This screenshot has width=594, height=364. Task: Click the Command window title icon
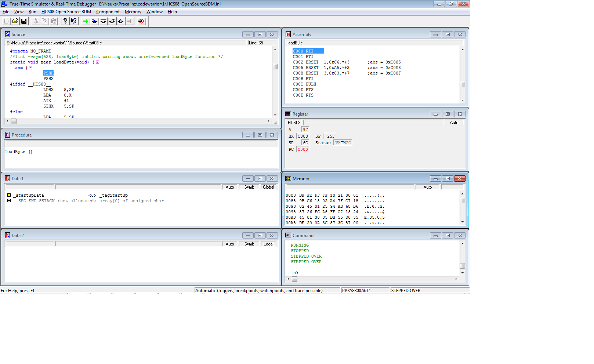click(x=288, y=235)
